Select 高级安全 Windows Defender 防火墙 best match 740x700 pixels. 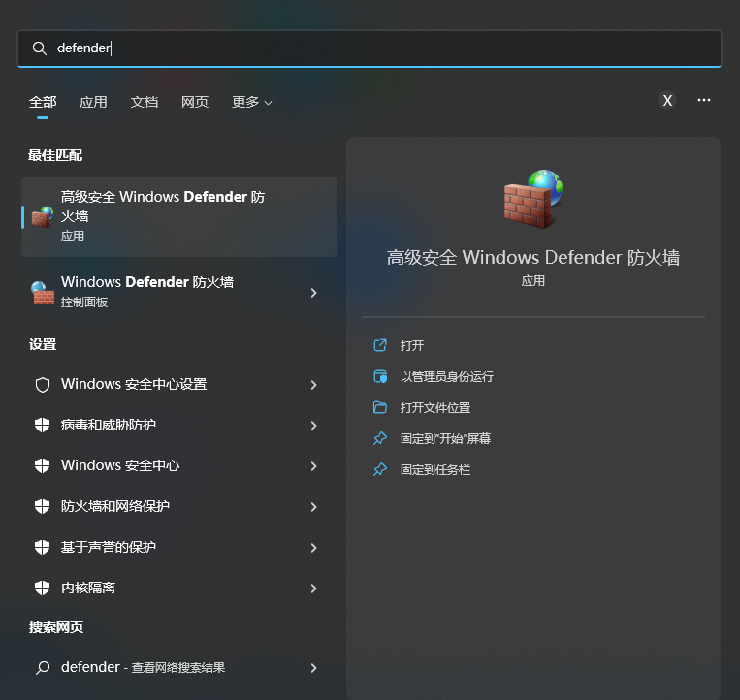[178, 217]
